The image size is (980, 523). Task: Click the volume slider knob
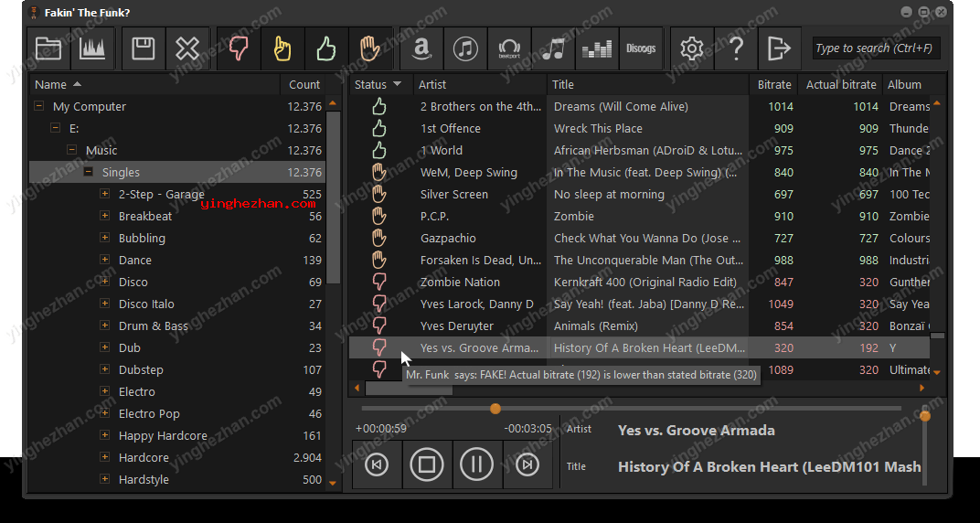click(925, 416)
